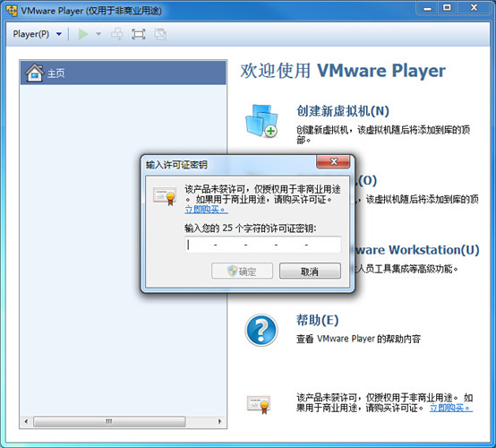Click the house icon beside 主页
This screenshot has height=448, width=496.
pos(35,73)
